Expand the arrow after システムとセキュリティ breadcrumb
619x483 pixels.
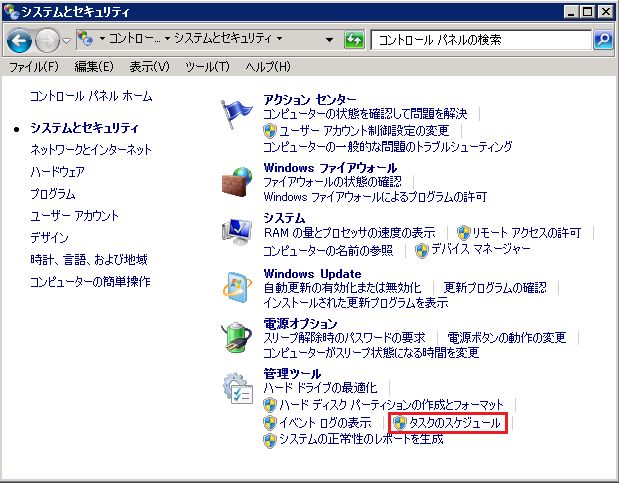pos(279,39)
